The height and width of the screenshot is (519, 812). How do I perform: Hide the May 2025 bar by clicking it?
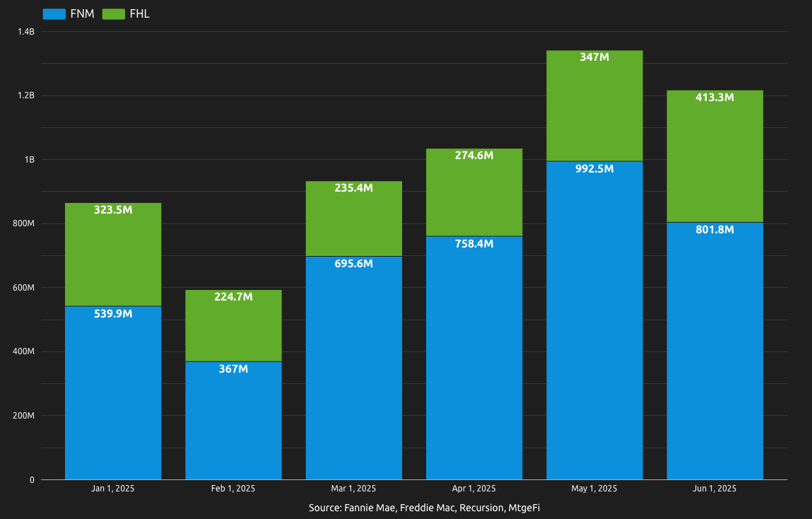coord(594,283)
